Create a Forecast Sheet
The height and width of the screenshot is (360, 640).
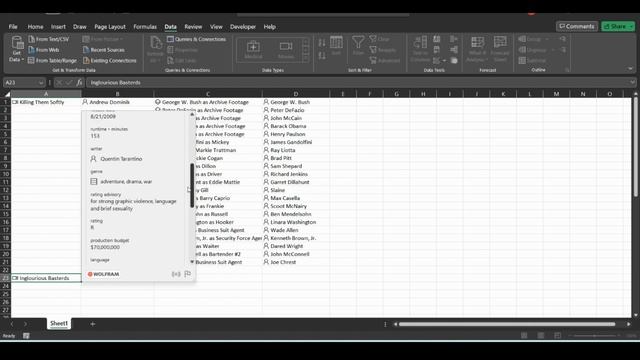[x=500, y=49]
